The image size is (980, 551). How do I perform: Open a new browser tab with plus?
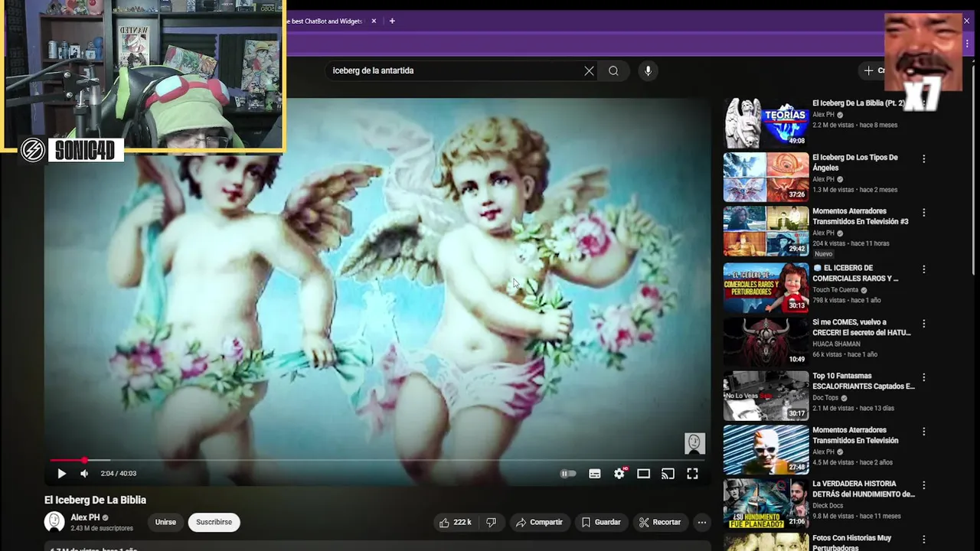point(392,21)
